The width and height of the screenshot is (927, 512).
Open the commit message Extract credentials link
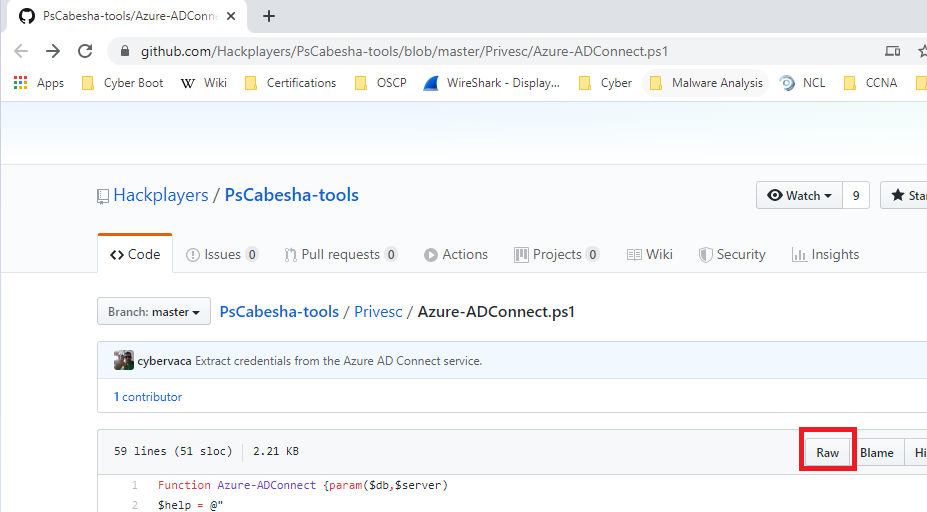[339, 361]
